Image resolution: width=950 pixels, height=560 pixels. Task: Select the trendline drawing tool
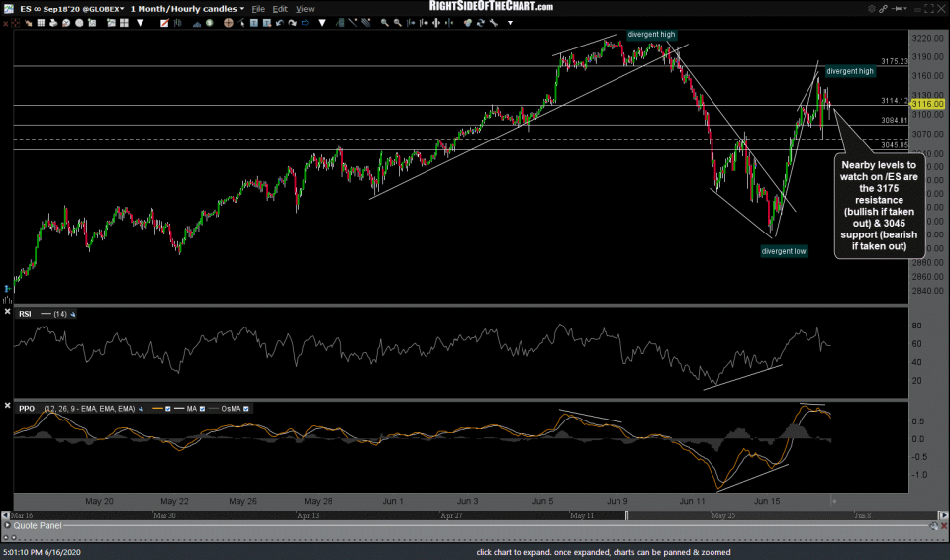352,23
